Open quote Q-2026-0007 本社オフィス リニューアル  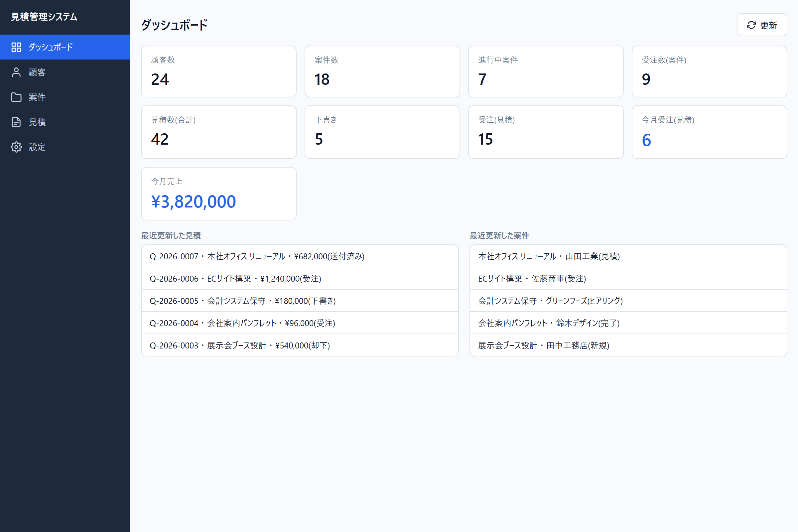pyautogui.click(x=300, y=256)
